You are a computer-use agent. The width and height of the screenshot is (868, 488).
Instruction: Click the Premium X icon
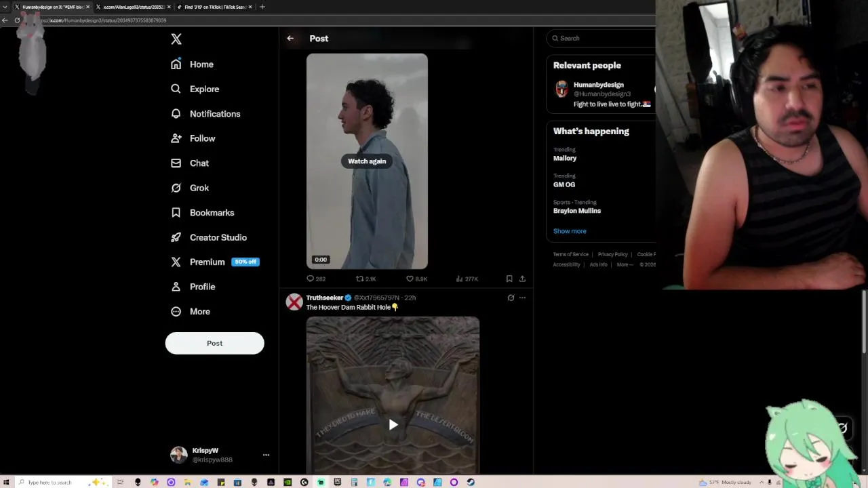pos(176,262)
